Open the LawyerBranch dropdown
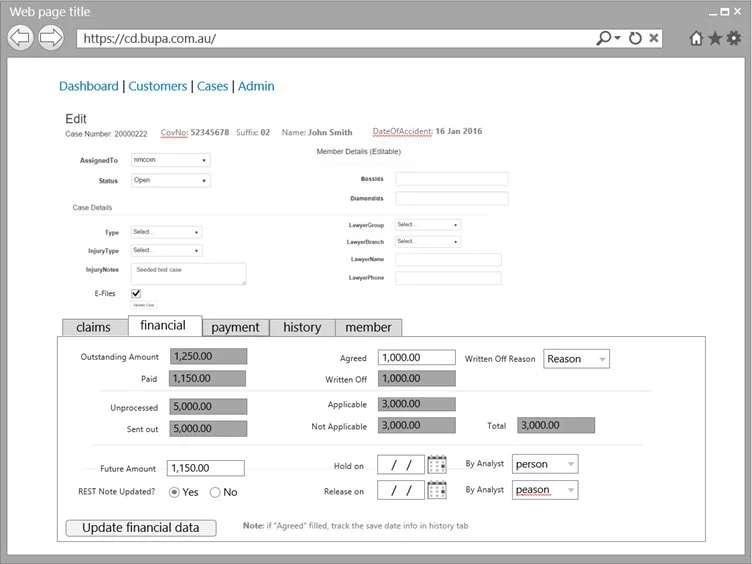The height and width of the screenshot is (564, 752). [428, 241]
